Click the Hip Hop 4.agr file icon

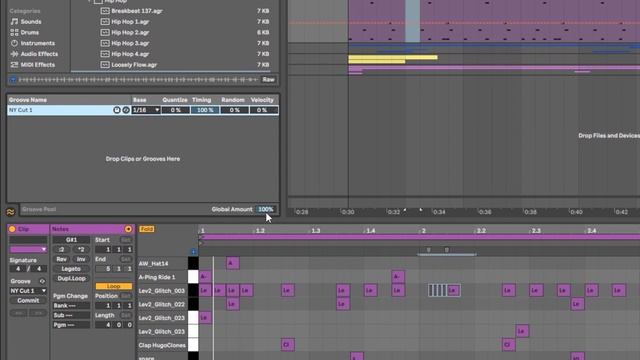[x=105, y=54]
